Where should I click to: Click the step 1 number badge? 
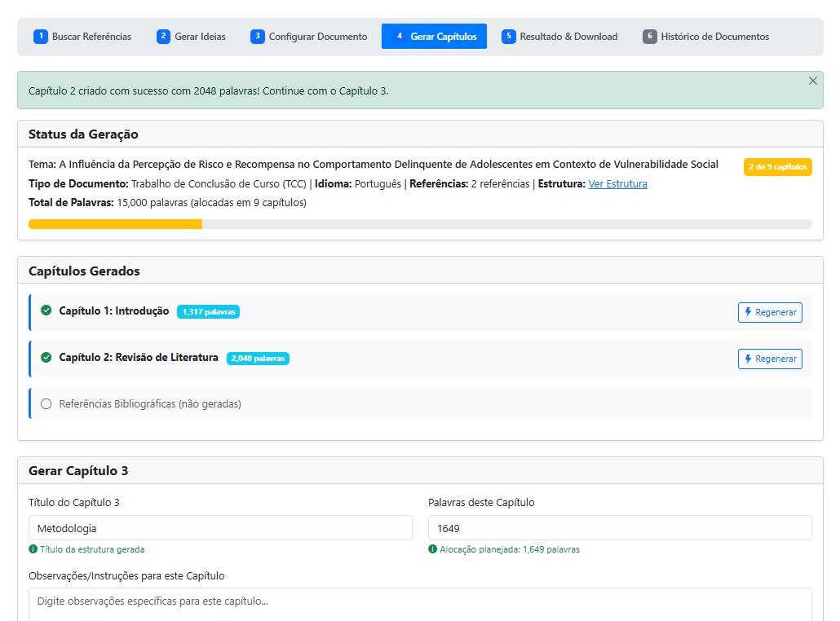point(40,37)
